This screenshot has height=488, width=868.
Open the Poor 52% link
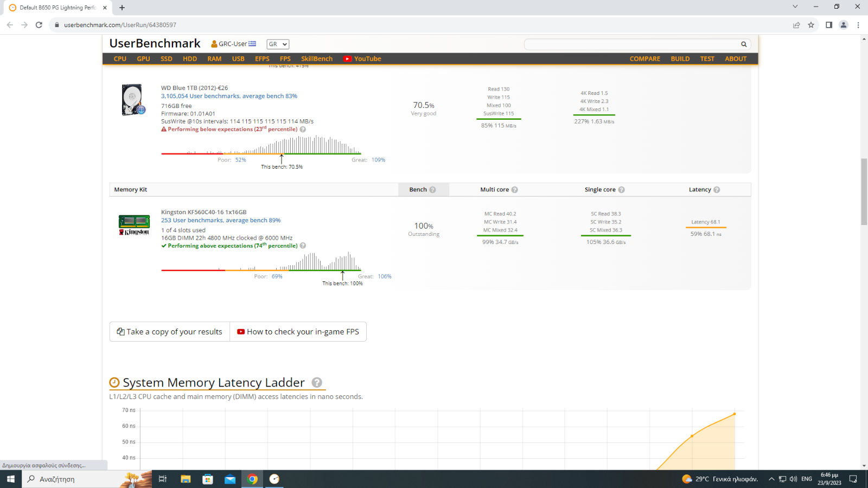[x=241, y=160]
